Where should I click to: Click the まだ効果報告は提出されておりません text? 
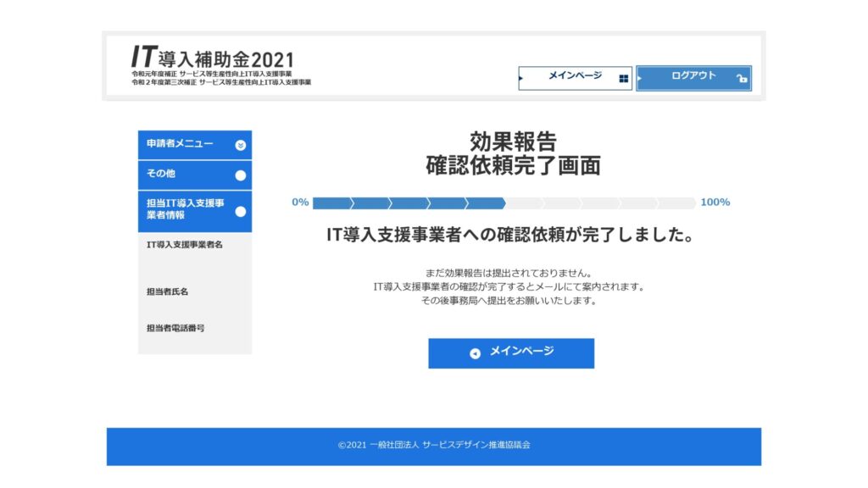[x=509, y=273]
